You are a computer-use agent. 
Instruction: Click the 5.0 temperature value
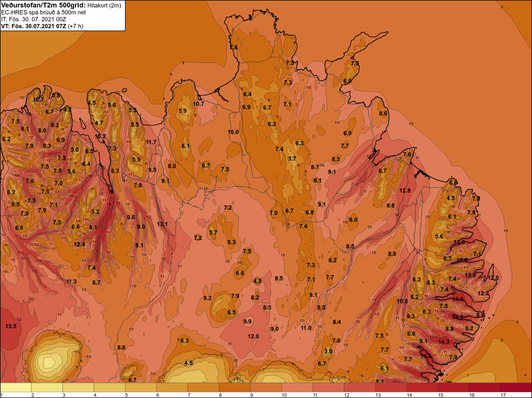click(x=74, y=150)
